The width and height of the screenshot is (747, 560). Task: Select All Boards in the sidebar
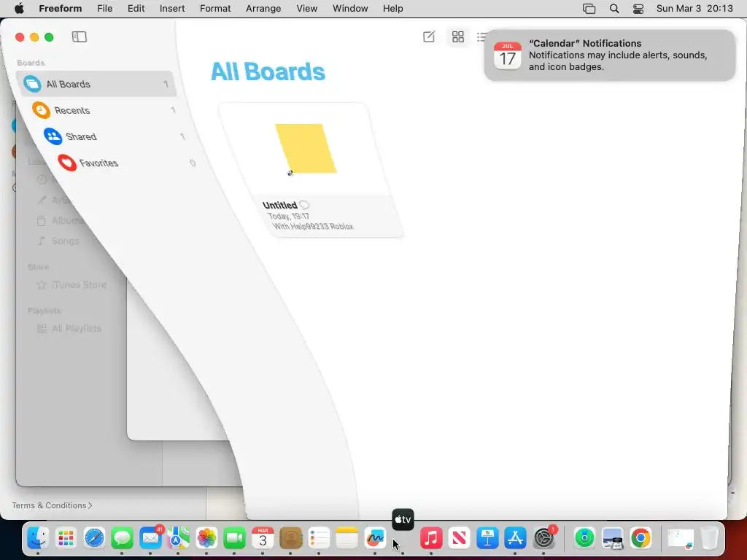pyautogui.click(x=96, y=84)
